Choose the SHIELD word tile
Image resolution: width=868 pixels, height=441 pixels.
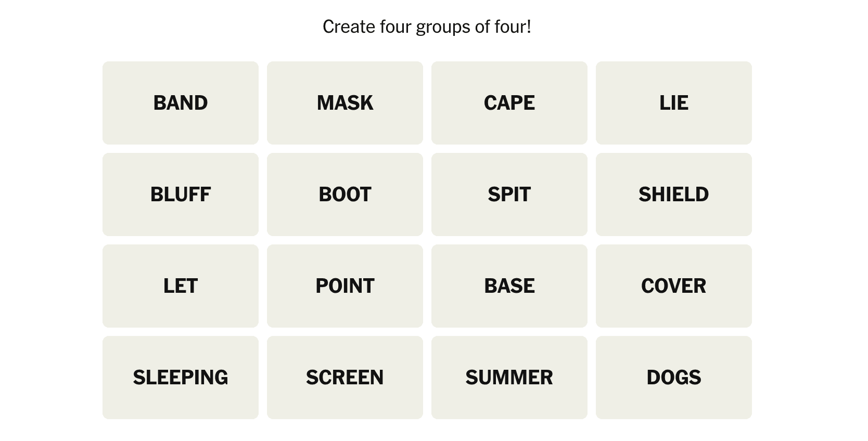click(x=674, y=194)
